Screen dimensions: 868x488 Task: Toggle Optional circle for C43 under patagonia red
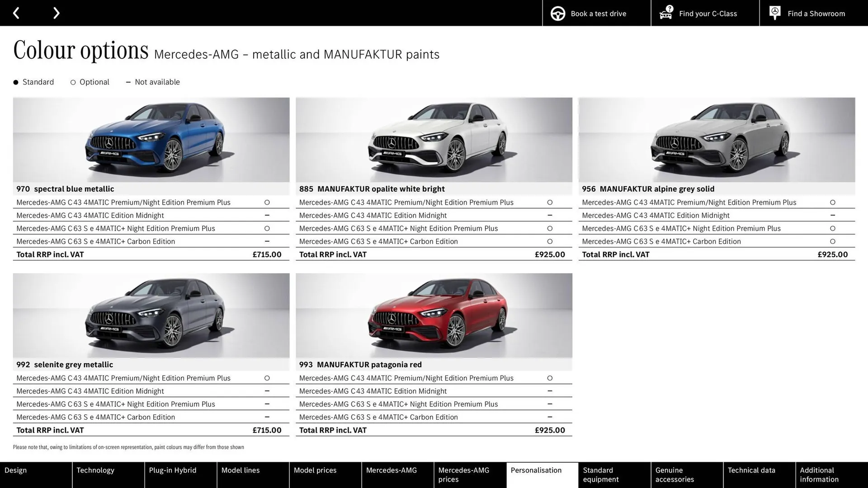coord(550,378)
